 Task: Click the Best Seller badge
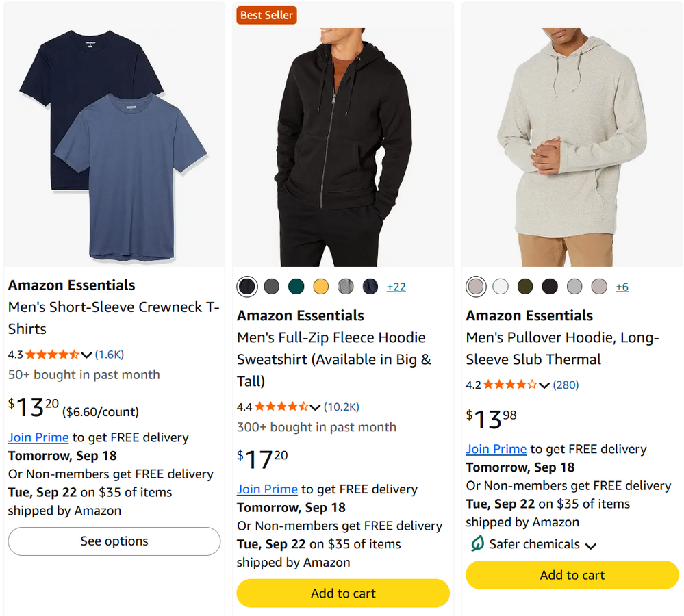(x=266, y=15)
